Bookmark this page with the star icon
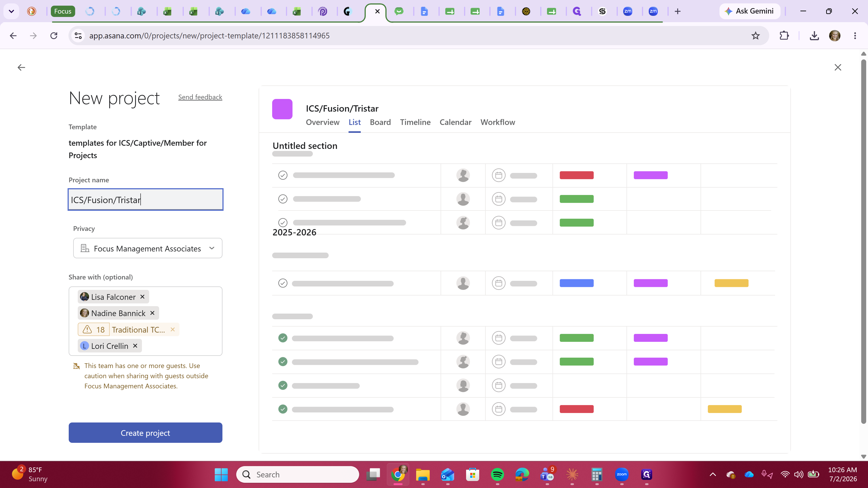This screenshot has height=488, width=868. 755,36
